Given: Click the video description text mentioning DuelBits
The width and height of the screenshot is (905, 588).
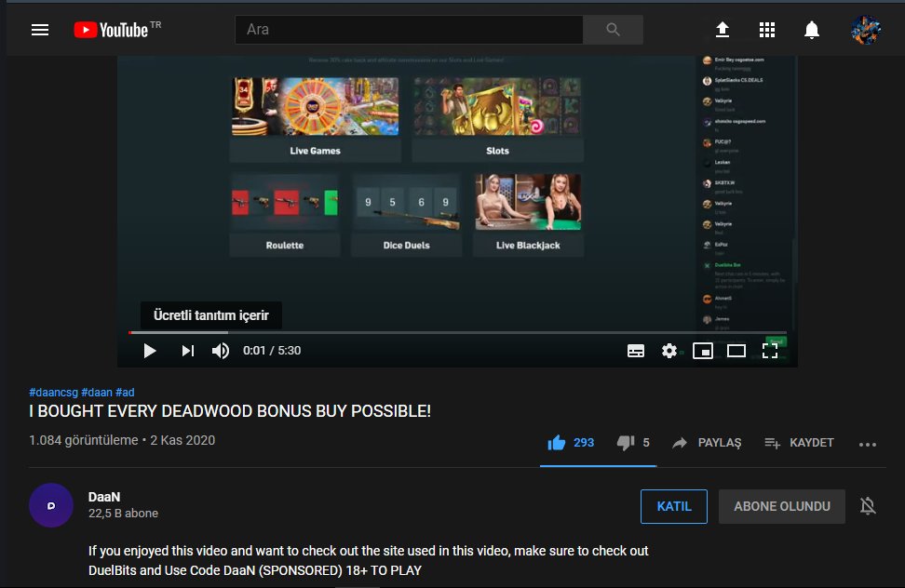Looking at the screenshot, I should [368, 560].
